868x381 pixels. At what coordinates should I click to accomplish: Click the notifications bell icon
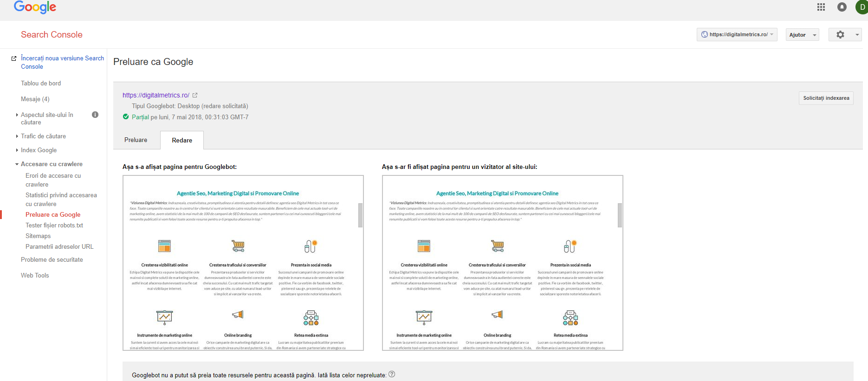point(842,7)
